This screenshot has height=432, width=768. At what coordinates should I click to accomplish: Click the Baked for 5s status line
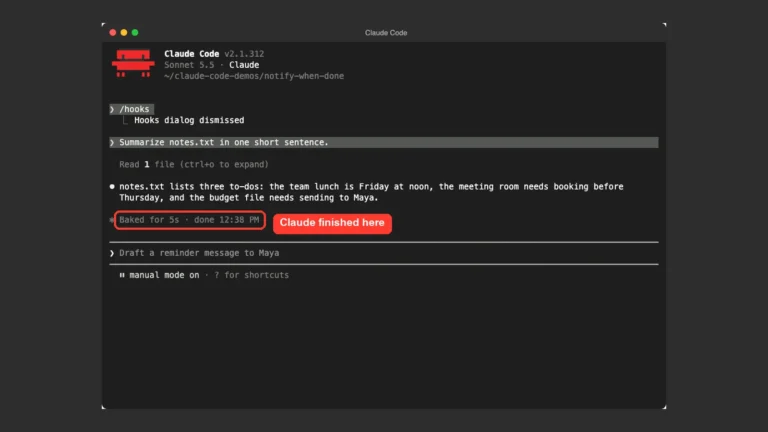point(189,220)
